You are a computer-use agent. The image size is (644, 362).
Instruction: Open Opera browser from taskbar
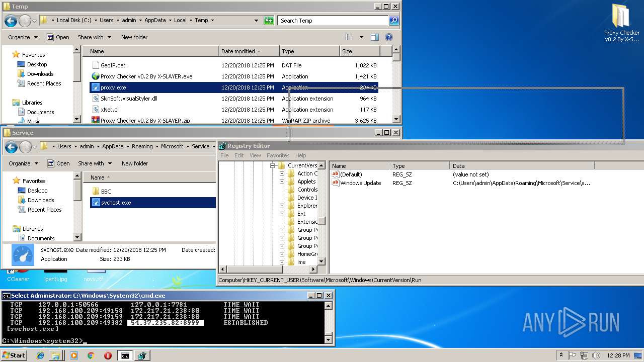[x=108, y=355]
